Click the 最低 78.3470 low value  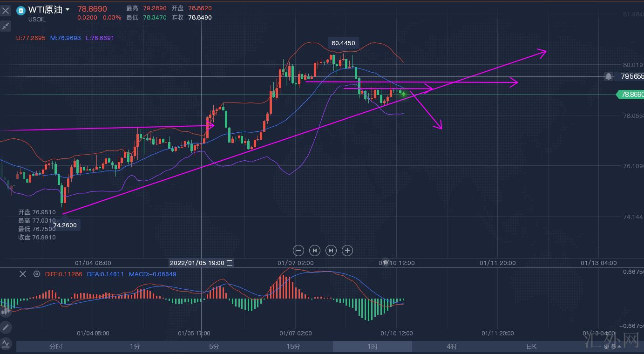[146, 18]
